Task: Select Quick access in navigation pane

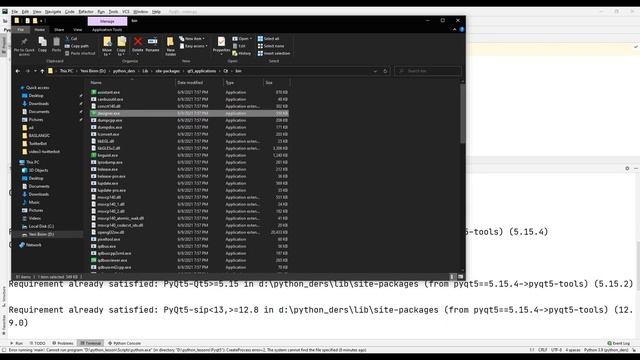Action: click(38, 87)
